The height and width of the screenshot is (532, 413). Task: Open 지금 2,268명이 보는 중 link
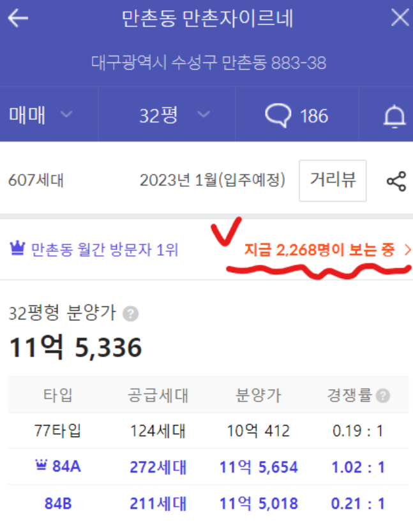click(x=319, y=250)
